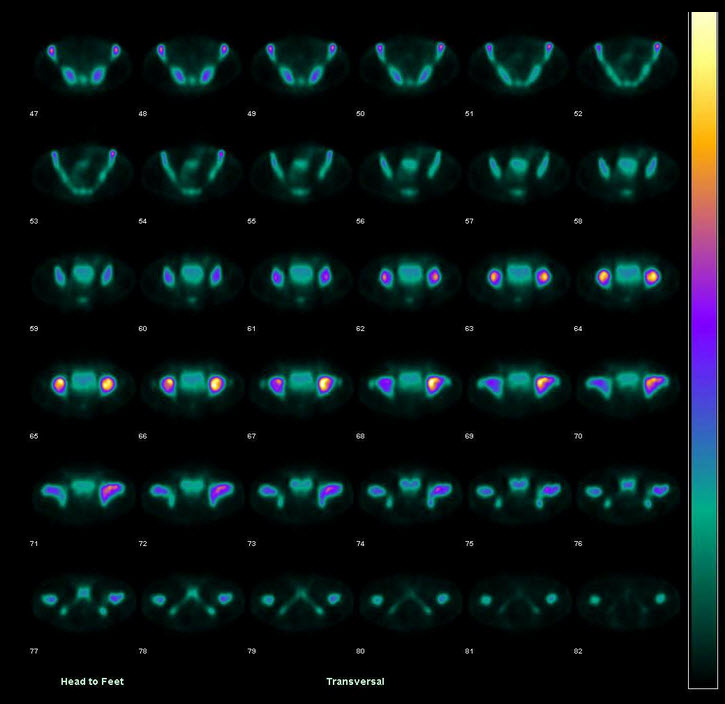Open slice 80 image
The image size is (725, 704).
pos(409,598)
